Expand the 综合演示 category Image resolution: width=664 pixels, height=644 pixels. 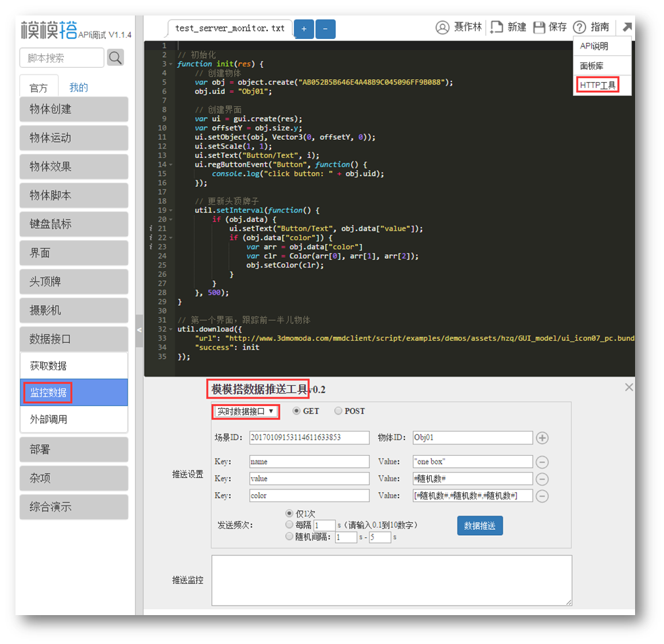click(x=74, y=507)
